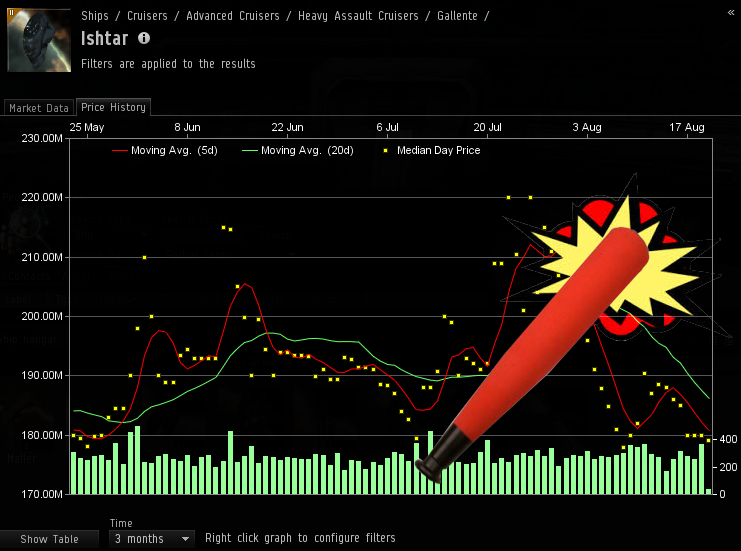Click the 22 Jun date axis label
Viewport: 741px width, 551px height.
[288, 127]
